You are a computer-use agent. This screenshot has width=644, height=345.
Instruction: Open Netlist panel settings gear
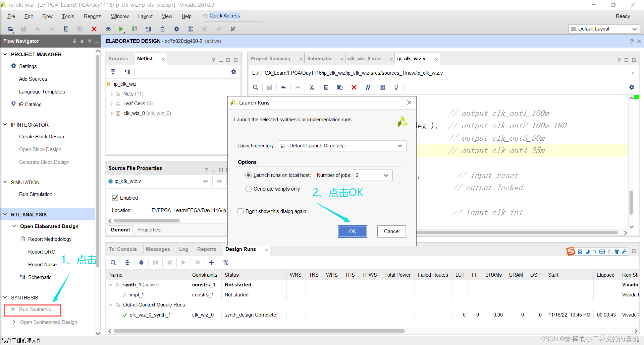[x=233, y=72]
